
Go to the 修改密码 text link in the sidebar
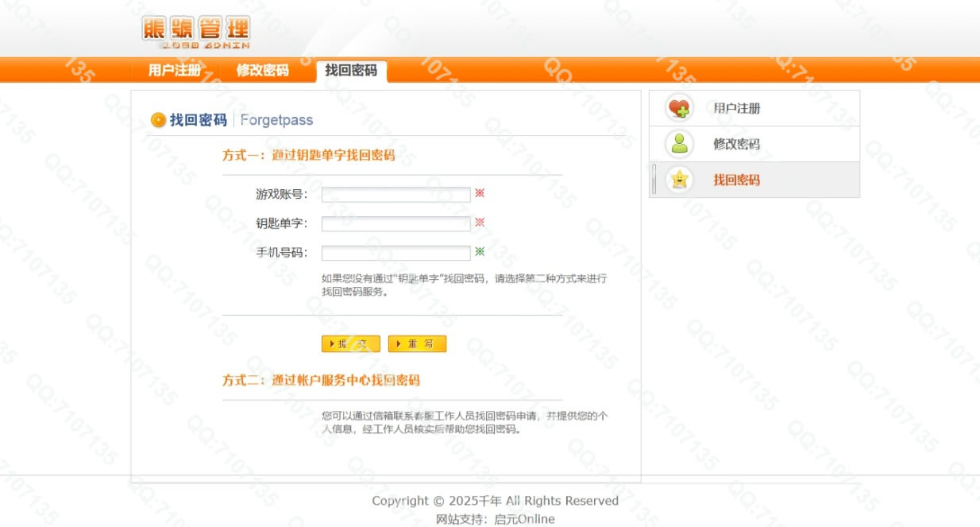736,144
